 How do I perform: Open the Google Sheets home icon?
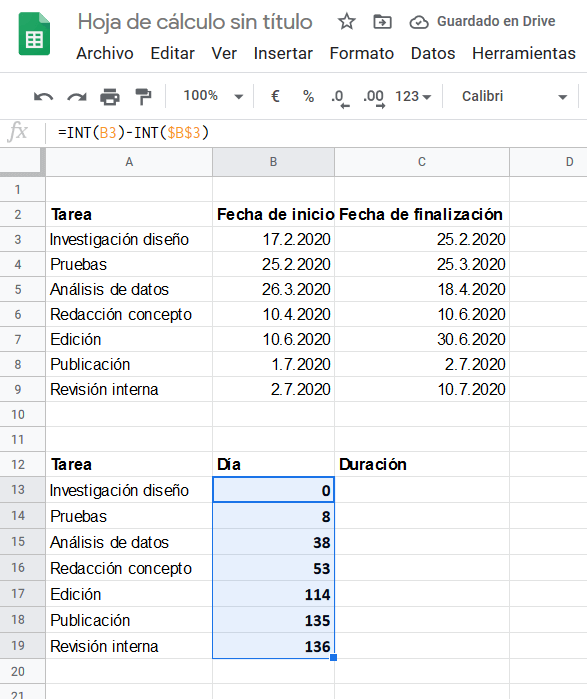[34, 34]
